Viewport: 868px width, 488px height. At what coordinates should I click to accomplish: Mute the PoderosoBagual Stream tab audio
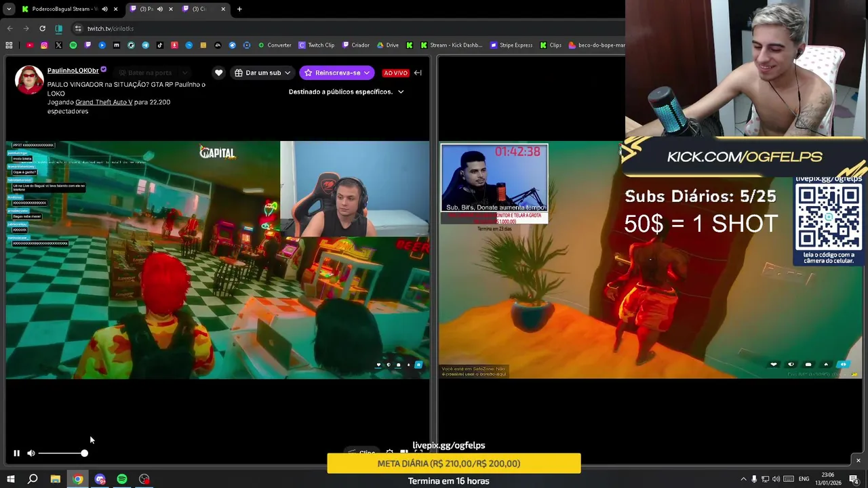coord(104,9)
